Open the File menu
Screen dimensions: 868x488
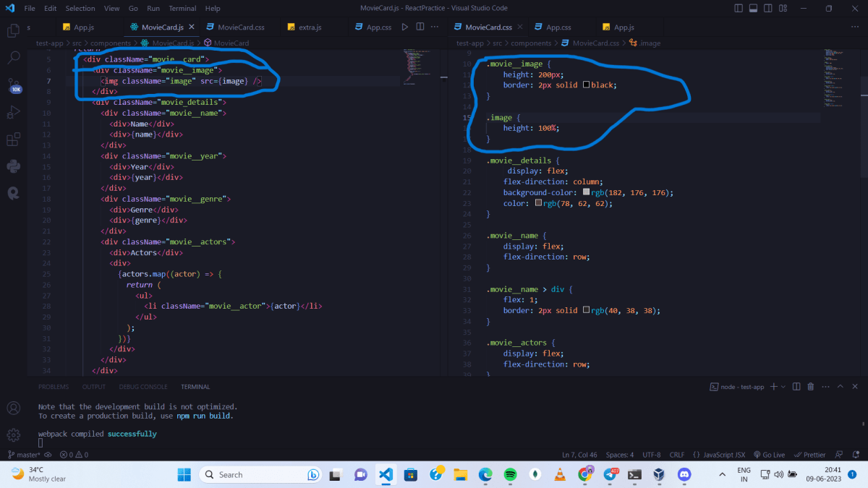click(30, 8)
